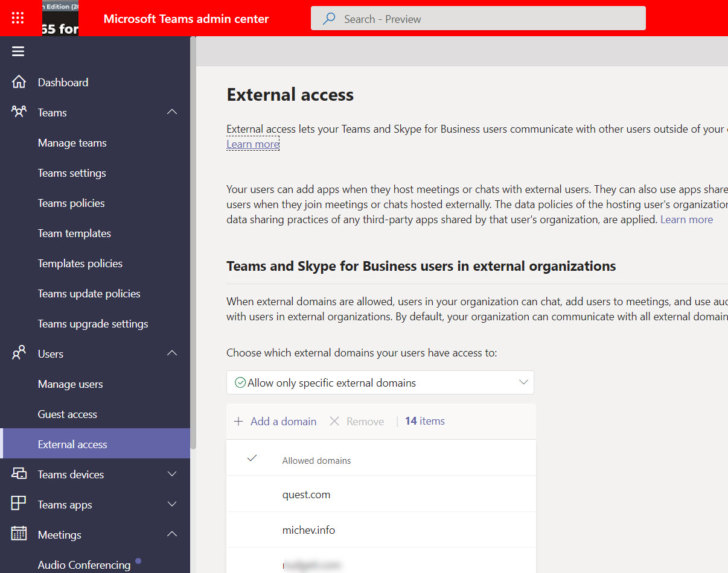Select the Dashboard home icon
This screenshot has height=573, width=728.
click(x=18, y=81)
